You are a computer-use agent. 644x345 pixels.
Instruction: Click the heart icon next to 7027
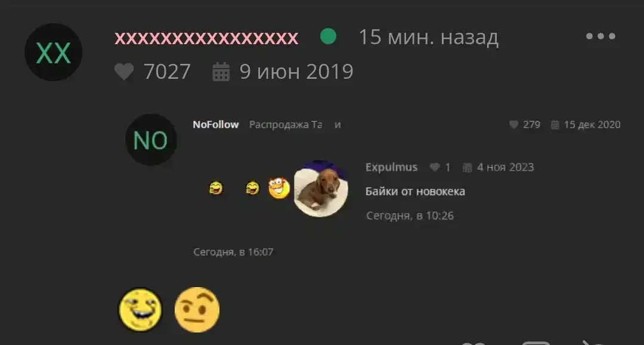coord(124,72)
